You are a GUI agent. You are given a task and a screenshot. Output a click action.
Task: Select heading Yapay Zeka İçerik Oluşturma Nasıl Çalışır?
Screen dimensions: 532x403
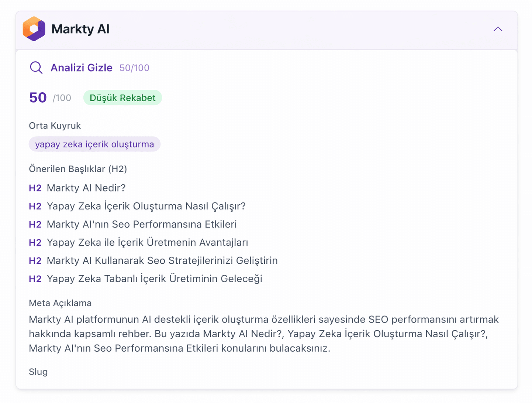(146, 206)
